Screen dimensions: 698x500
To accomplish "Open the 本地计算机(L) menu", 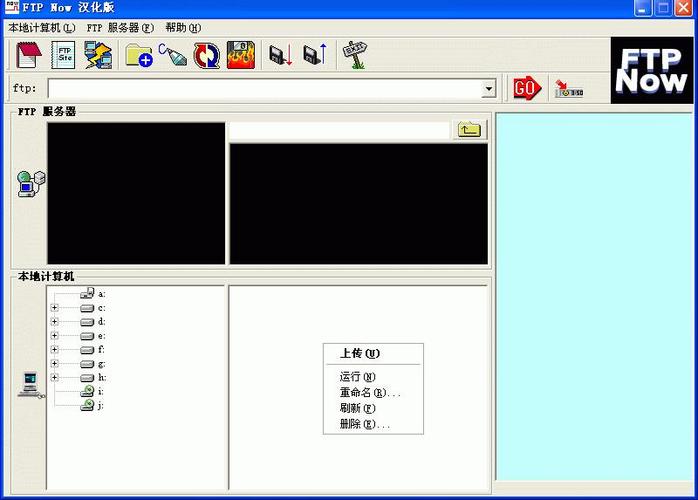I will (42, 28).
